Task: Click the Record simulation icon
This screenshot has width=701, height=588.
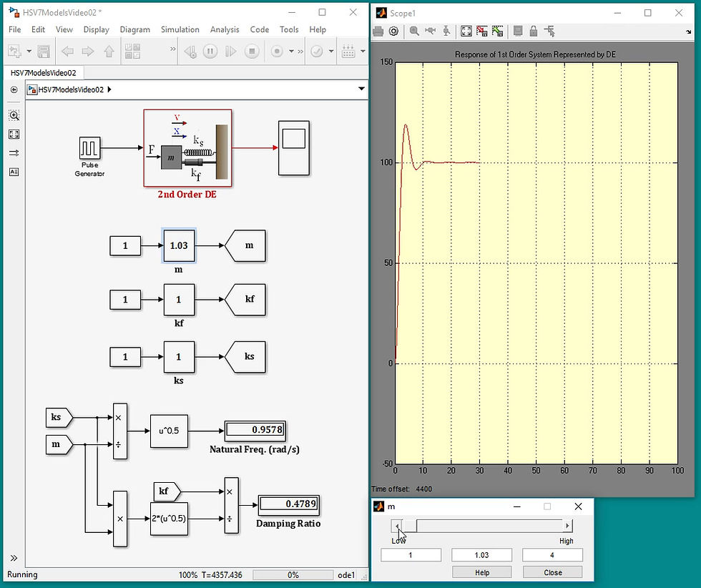Action: (278, 52)
